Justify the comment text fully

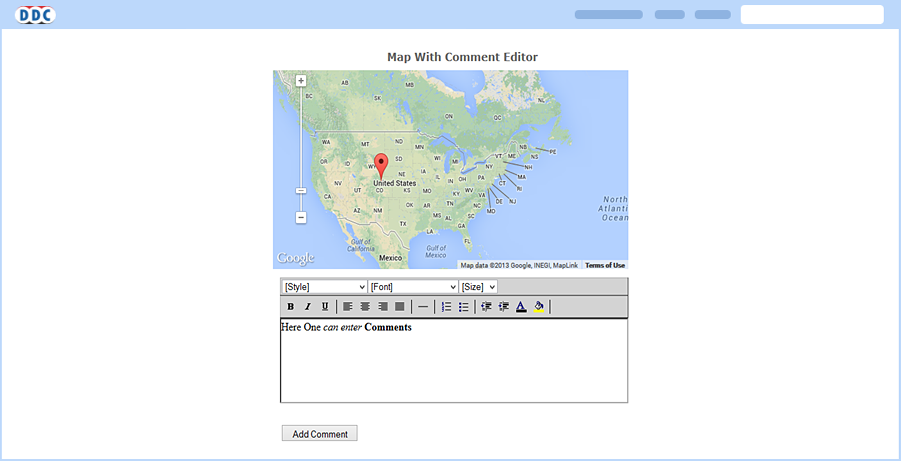pos(400,307)
